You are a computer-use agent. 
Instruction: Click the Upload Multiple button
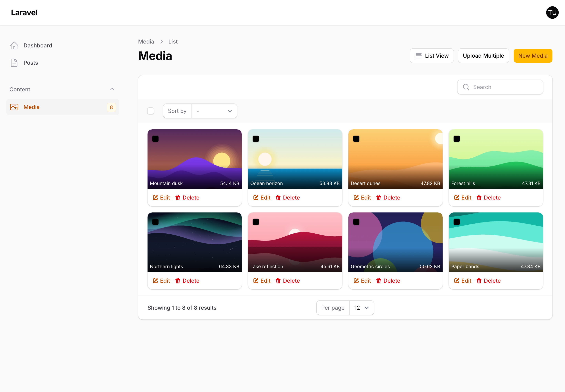pyautogui.click(x=483, y=56)
